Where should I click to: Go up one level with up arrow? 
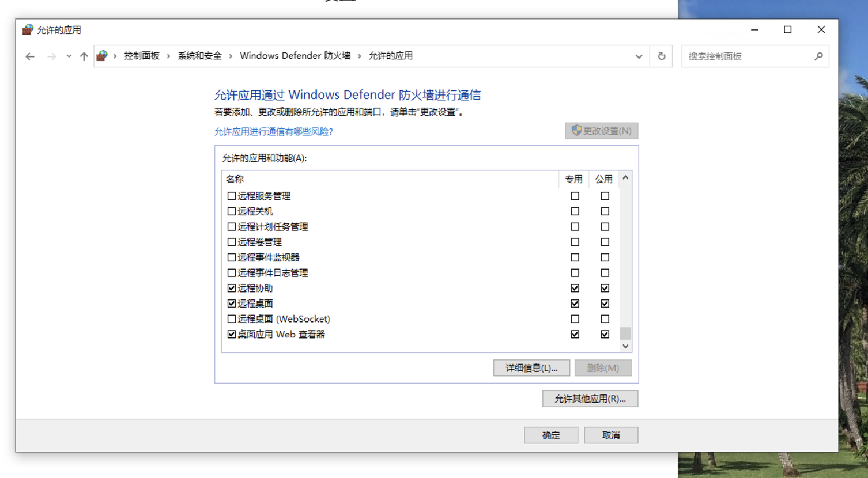[x=84, y=56]
